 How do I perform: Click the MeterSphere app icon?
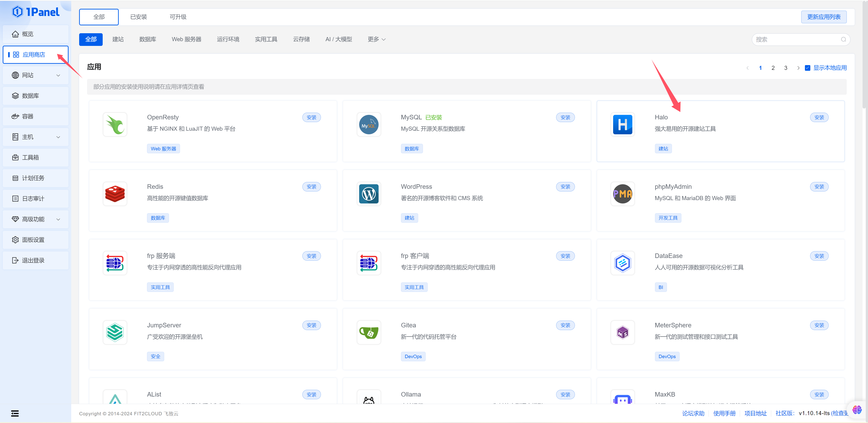[622, 332]
